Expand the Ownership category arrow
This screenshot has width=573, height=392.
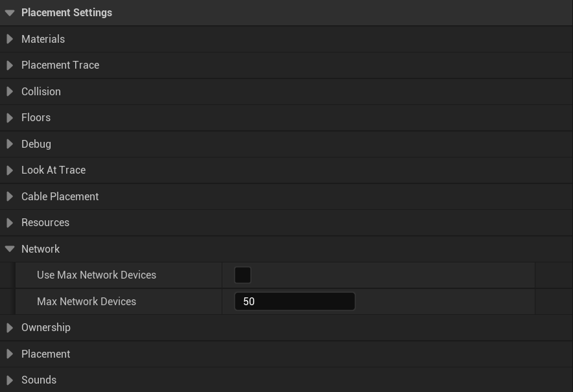[10, 328]
